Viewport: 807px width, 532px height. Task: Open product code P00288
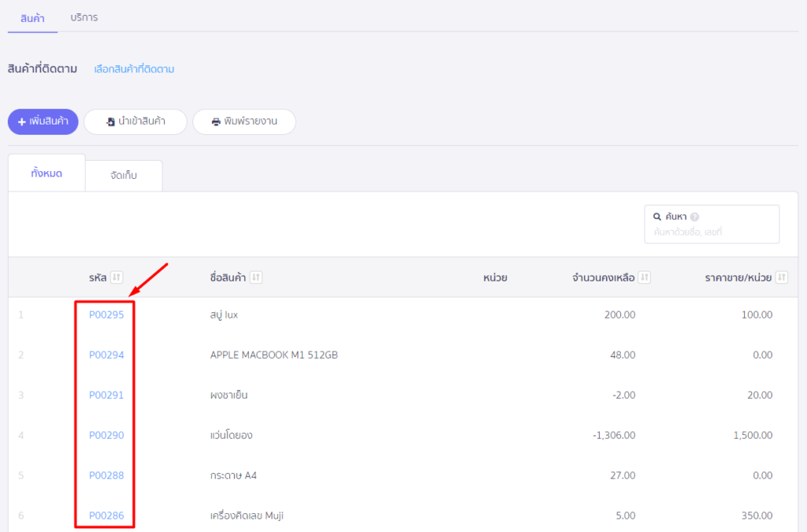point(106,476)
